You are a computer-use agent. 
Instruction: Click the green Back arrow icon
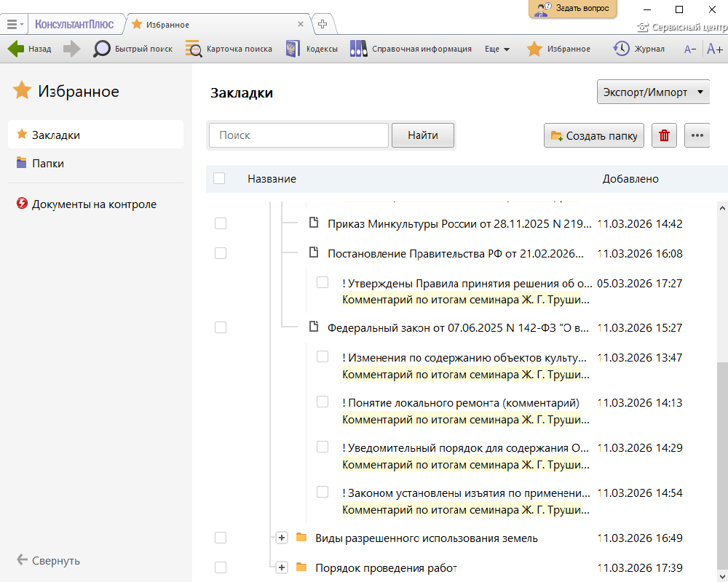point(16,49)
